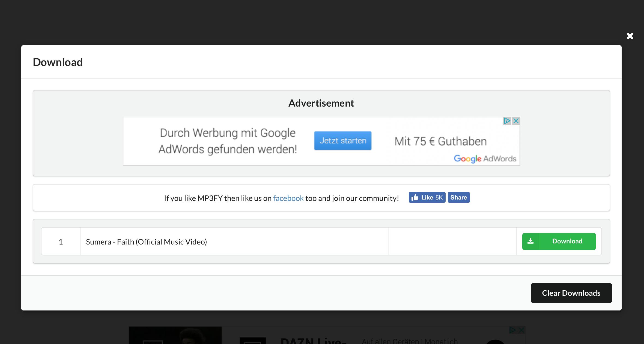Click the download arrow icon on the green button

point(530,241)
